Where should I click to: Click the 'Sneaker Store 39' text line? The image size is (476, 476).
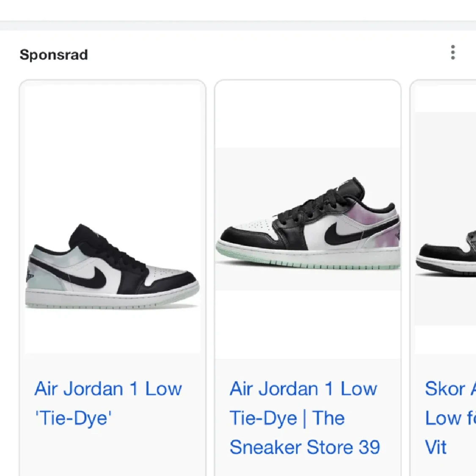tap(305, 447)
